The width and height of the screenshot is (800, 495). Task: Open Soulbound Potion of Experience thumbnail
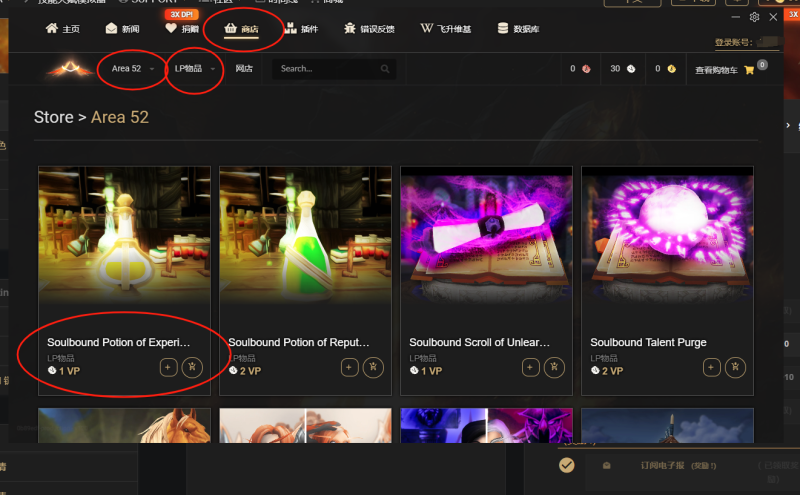(x=124, y=235)
